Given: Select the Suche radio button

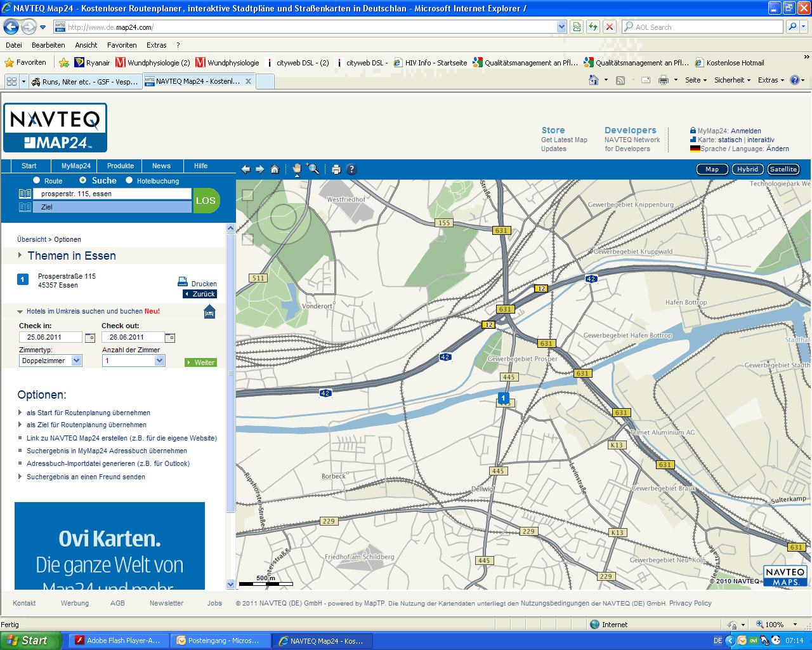Looking at the screenshot, I should pos(82,180).
